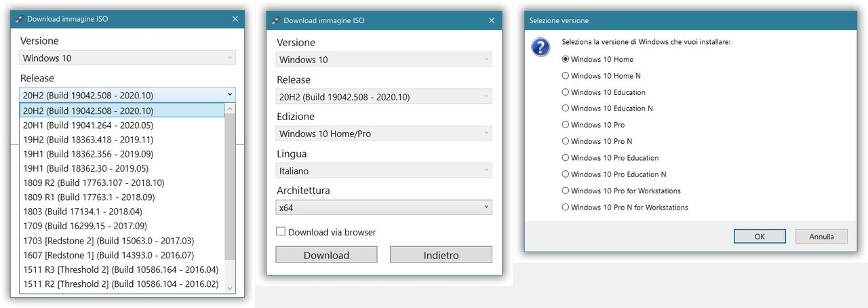
Task: Open the Edizione dropdown showing Windows 10 Home/Pro
Action: point(384,134)
